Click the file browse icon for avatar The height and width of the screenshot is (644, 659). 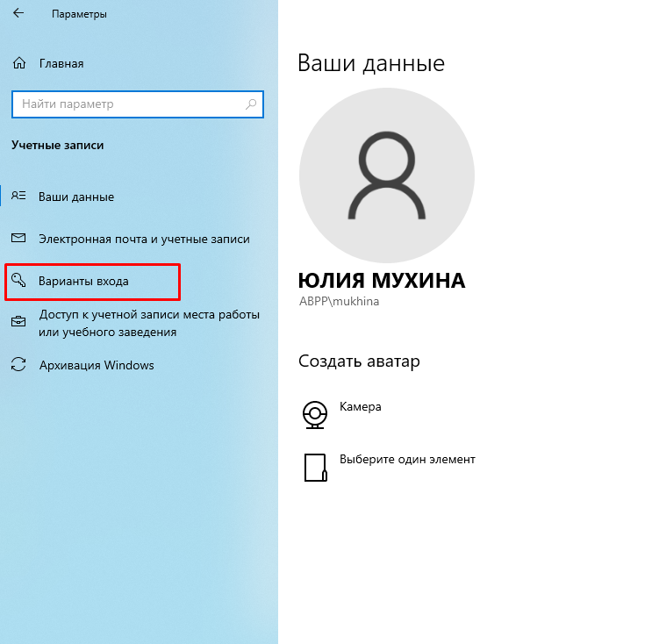(314, 467)
